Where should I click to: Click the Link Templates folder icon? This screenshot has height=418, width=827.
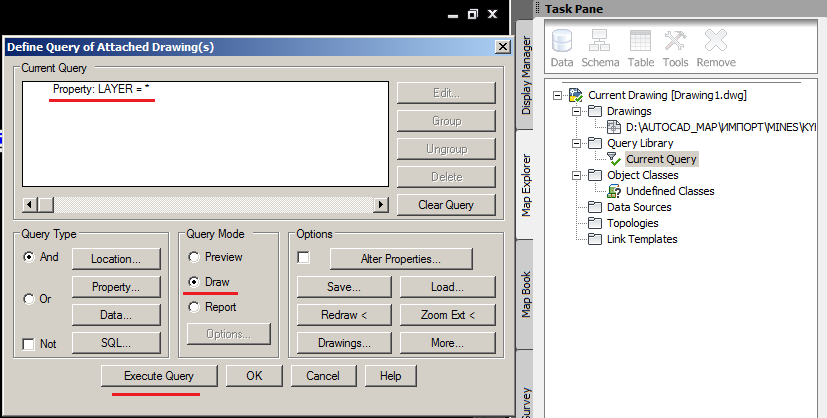pyautogui.click(x=595, y=239)
